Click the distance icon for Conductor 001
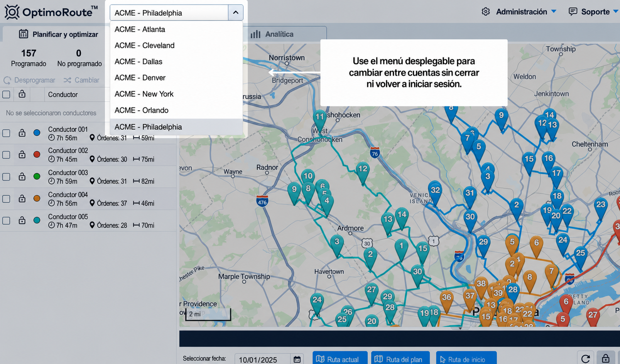This screenshot has height=364, width=620. [136, 138]
